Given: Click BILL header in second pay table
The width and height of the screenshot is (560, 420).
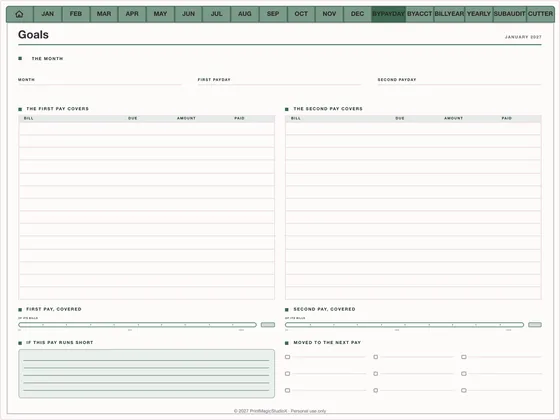Looking at the screenshot, I should click(296, 118).
